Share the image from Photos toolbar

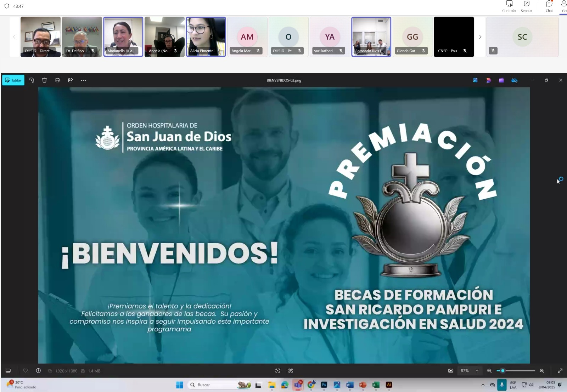[x=71, y=80]
